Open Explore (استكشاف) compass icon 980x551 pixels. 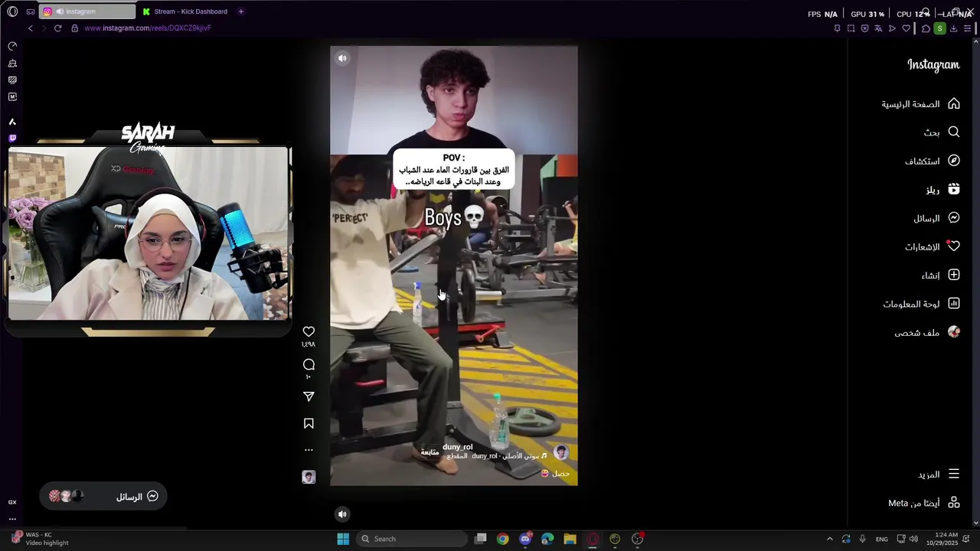953,161
